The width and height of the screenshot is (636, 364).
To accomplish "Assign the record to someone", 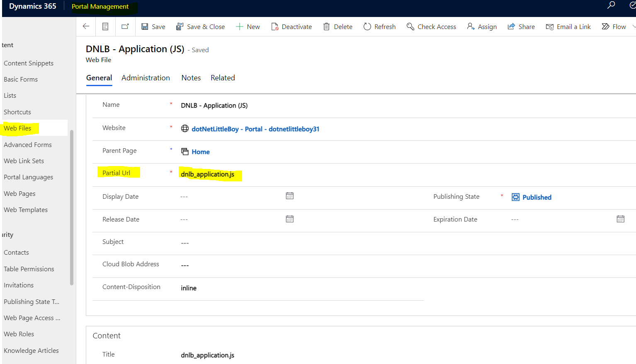I will [x=482, y=27].
